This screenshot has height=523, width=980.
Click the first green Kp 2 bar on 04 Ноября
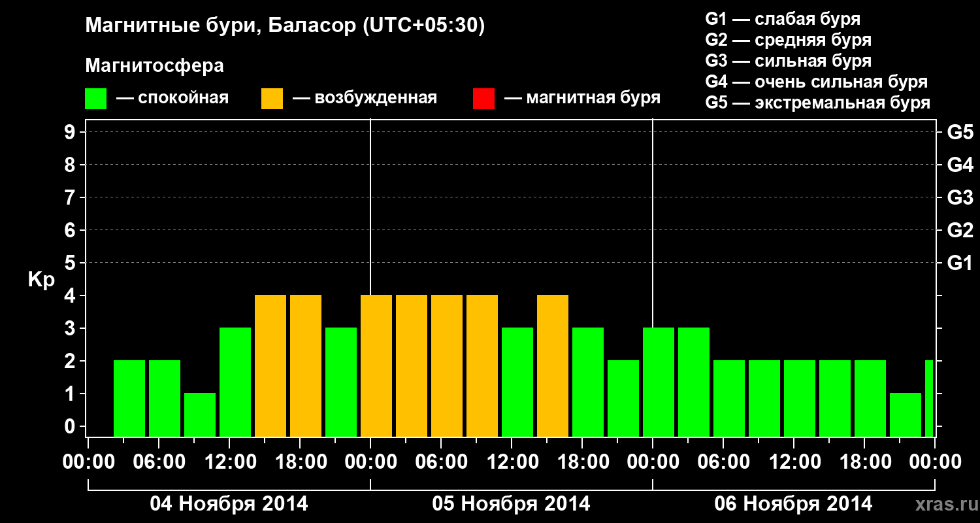click(x=129, y=398)
